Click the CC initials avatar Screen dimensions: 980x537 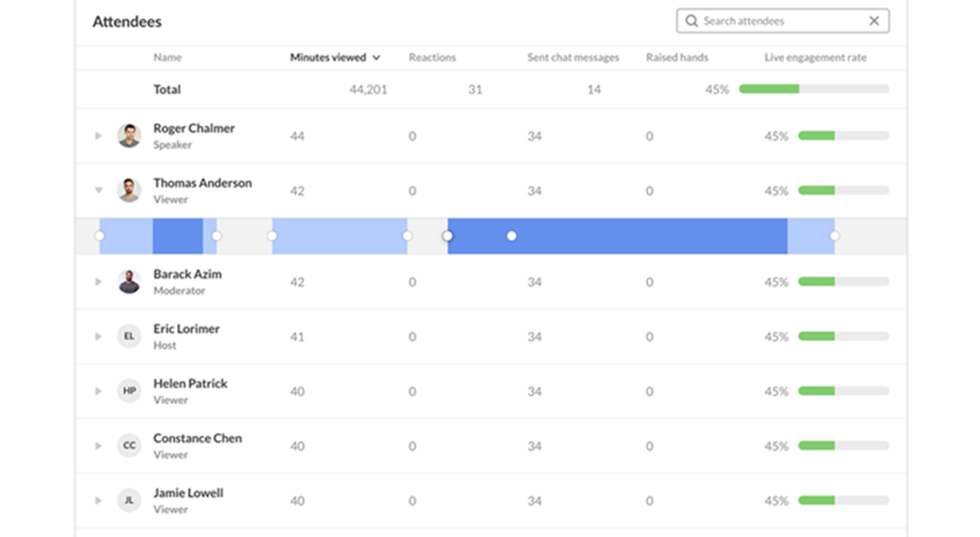tap(129, 446)
